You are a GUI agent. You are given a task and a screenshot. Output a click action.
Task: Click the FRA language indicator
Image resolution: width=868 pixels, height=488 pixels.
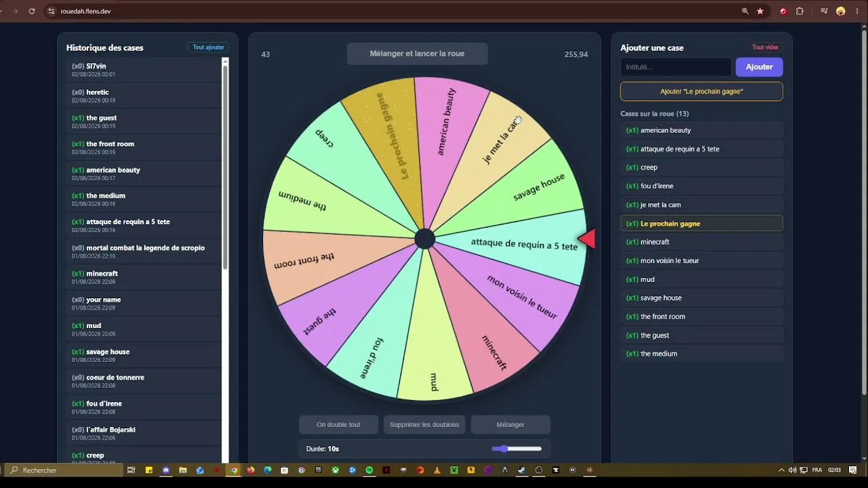(x=817, y=470)
